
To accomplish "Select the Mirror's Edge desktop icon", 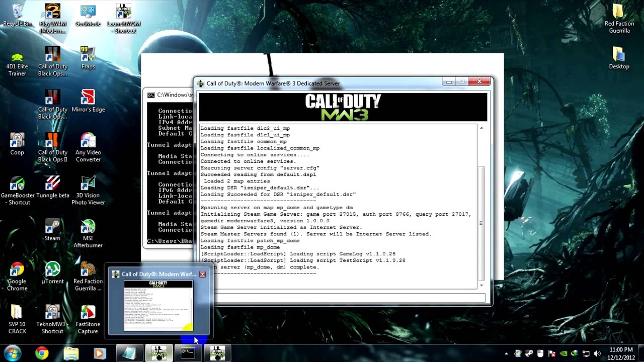I will click(88, 101).
